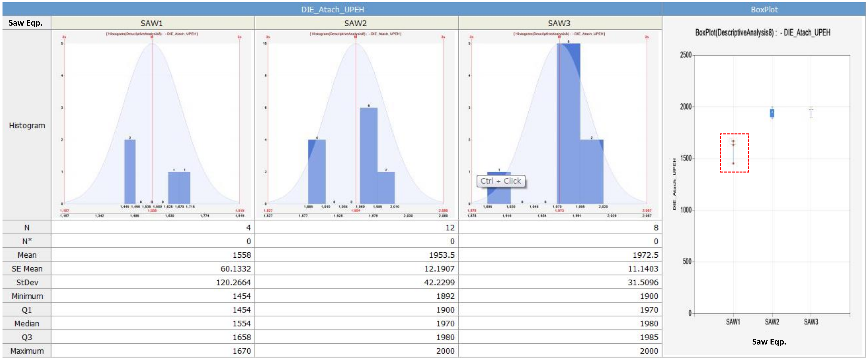Click the SAW2 N value 12

450,228
